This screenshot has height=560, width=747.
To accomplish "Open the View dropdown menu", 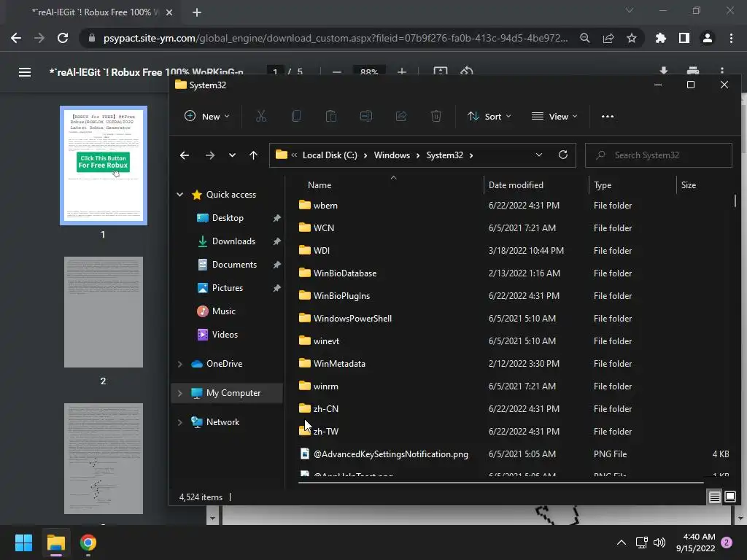I will pyautogui.click(x=554, y=116).
